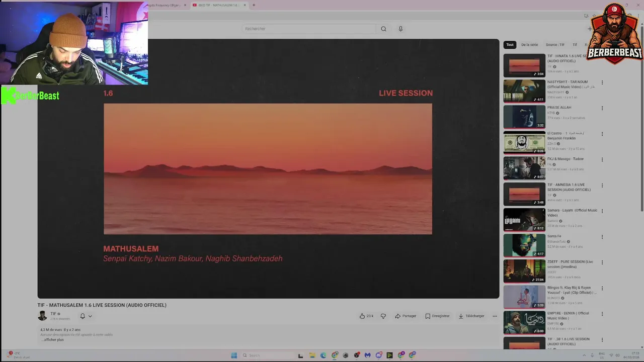
Task: Open Blingos Lyali video thumbnail
Action: coord(524,297)
